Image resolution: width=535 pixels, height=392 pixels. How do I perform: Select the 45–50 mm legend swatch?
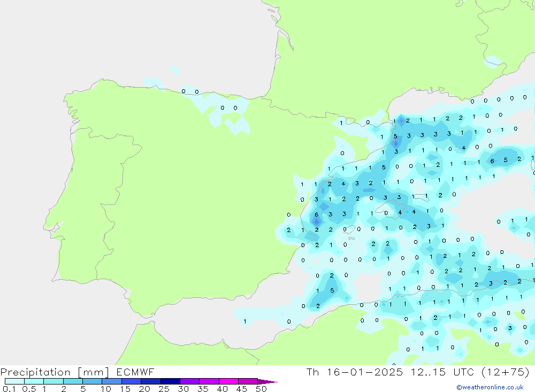pos(248,382)
